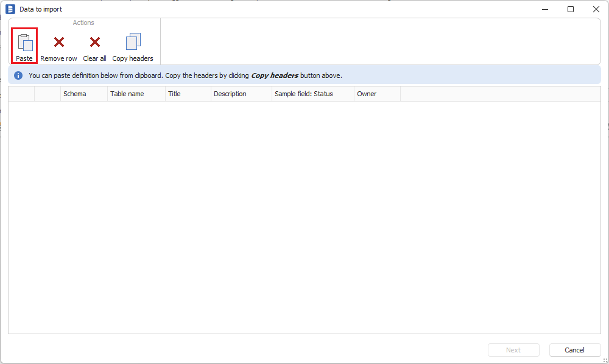Click the Paste clipboard icon
The image size is (609, 364).
pyautogui.click(x=24, y=42)
